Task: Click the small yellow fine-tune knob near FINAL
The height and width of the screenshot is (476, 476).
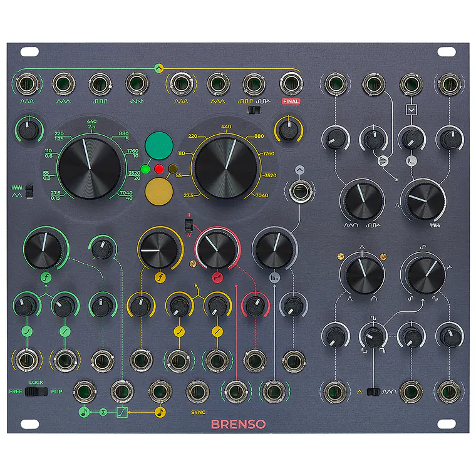Action: point(288,130)
